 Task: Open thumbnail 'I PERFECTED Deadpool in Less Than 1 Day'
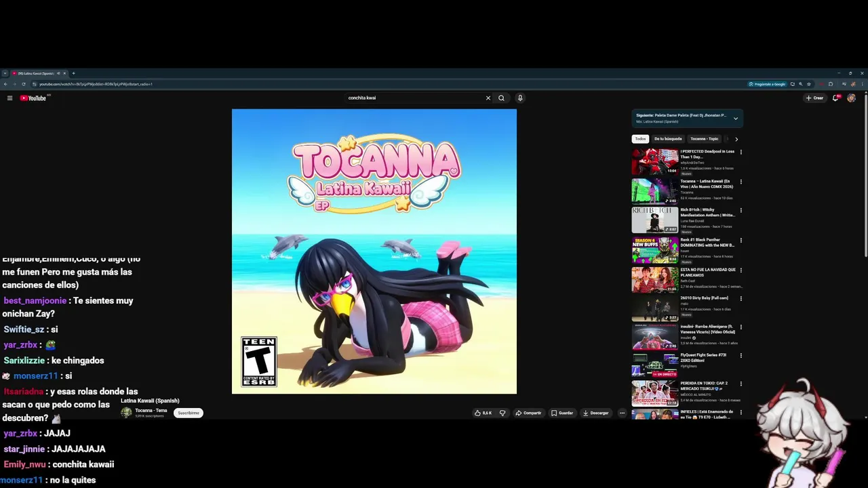654,162
